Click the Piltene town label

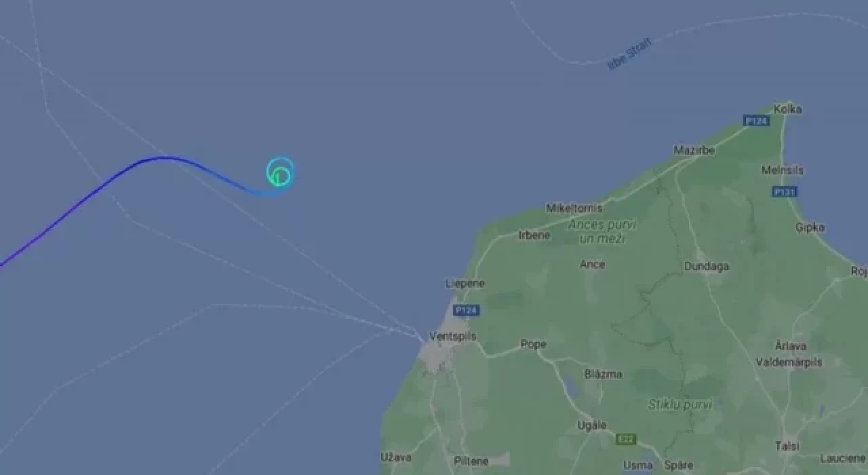[x=471, y=461]
